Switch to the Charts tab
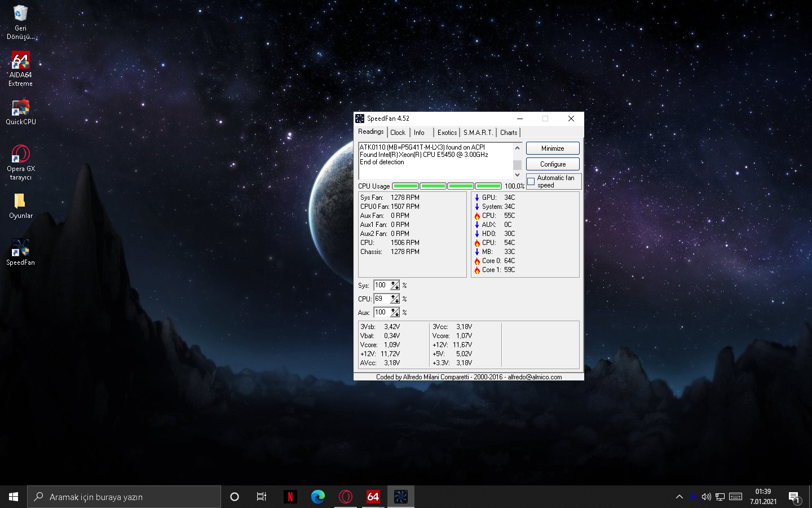Screen dimensions: 812x508 coord(508,133)
